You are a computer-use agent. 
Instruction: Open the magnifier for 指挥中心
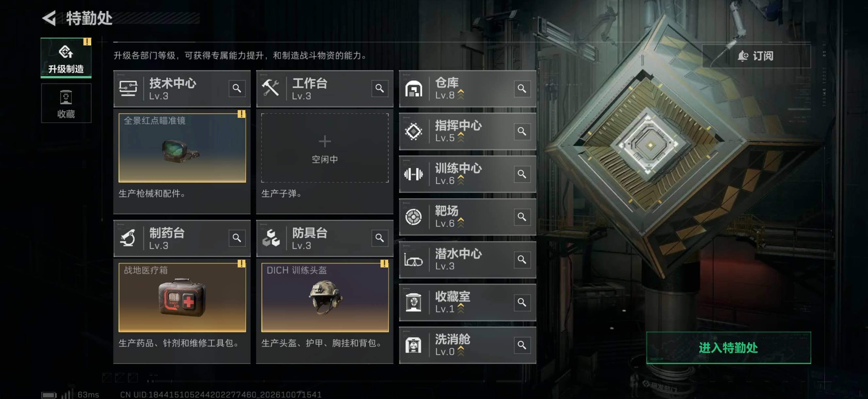(x=522, y=131)
